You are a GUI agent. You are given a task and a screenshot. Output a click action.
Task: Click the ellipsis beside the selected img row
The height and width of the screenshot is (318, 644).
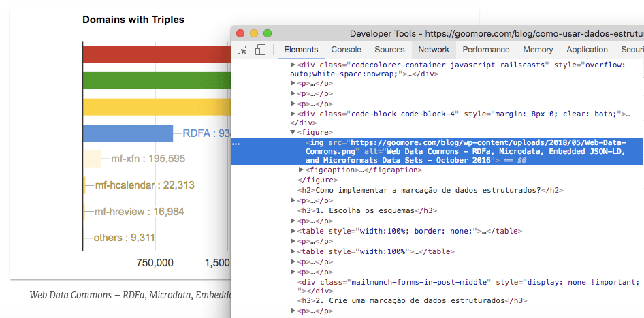(x=236, y=144)
